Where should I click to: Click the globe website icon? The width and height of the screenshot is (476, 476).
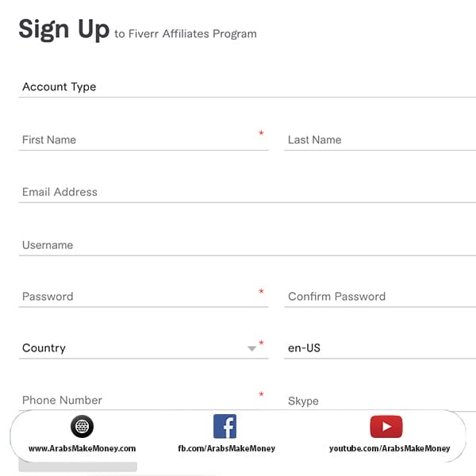tap(82, 427)
